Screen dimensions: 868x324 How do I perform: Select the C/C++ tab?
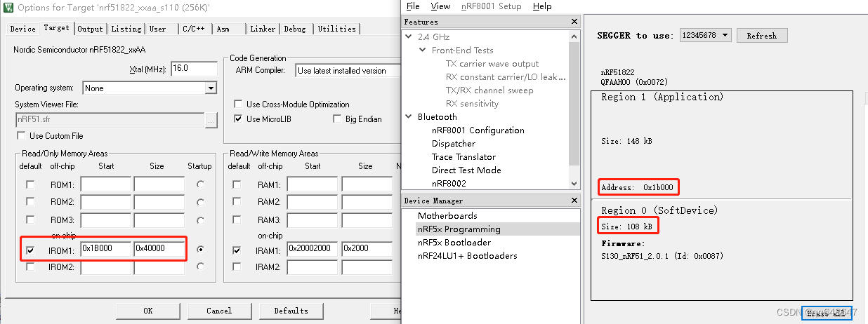point(195,29)
